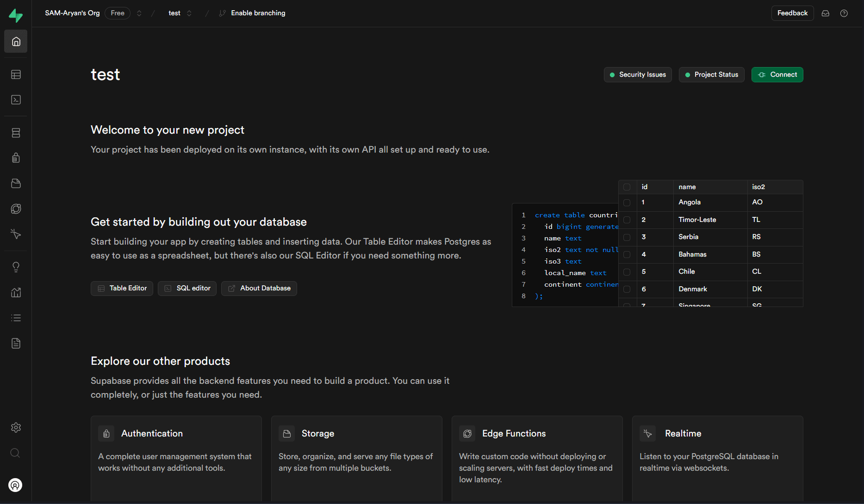Screen dimensions: 864x504
Task: Click the name column header
Action: [x=710, y=187]
